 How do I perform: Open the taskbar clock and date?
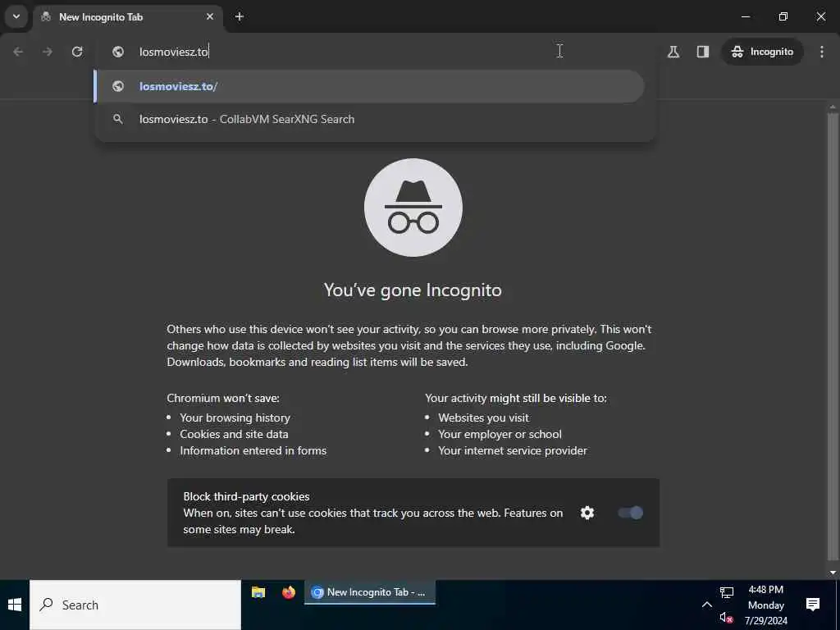click(765, 605)
